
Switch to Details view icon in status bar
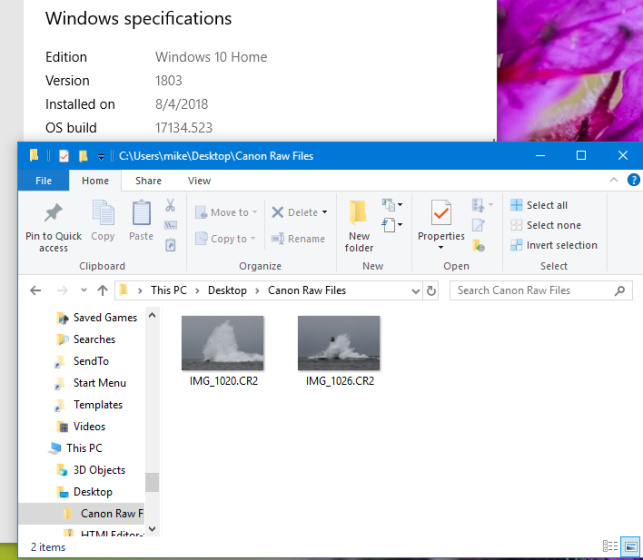pyautogui.click(x=609, y=547)
